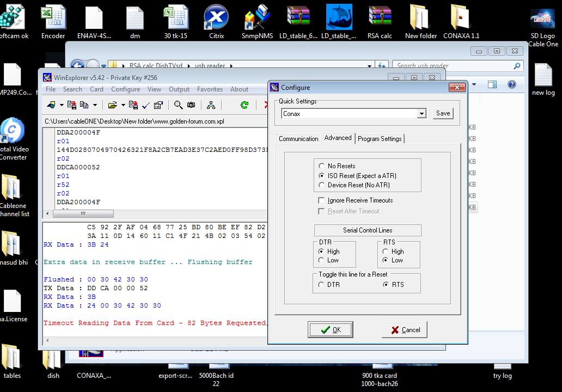This screenshot has height=392, width=562.
Task: Open dropdown arrow beside the shapes toolbar icon
Action: pyautogui.click(x=62, y=105)
